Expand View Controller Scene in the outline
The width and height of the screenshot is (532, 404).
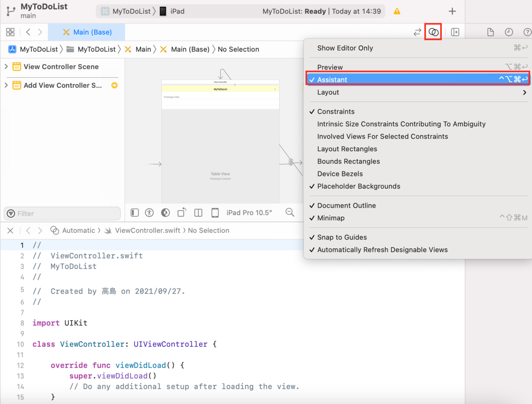point(6,67)
